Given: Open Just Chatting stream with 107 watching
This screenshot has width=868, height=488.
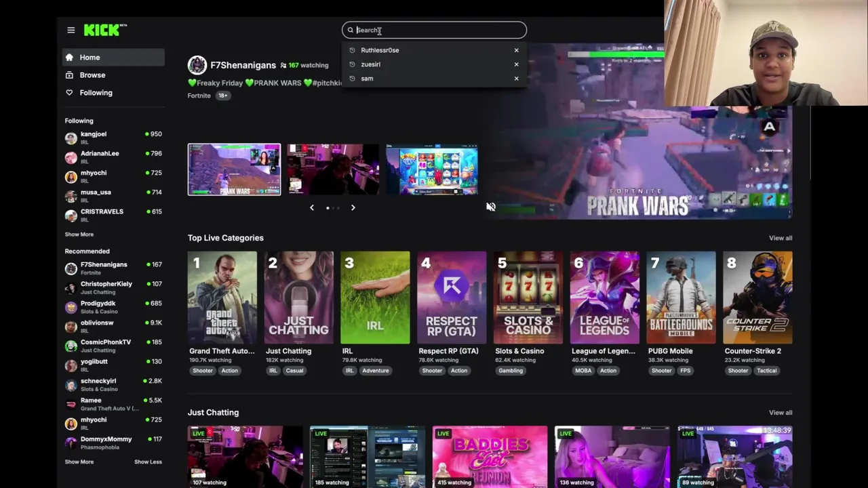Looking at the screenshot, I should (245, 457).
